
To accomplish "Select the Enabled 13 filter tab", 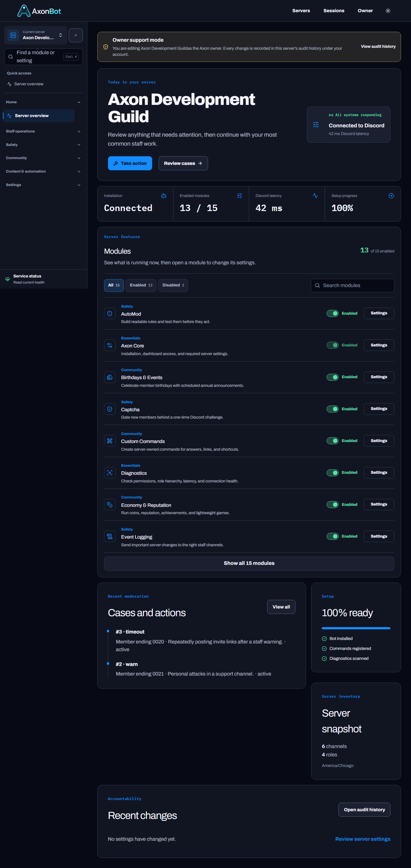I will click(141, 285).
